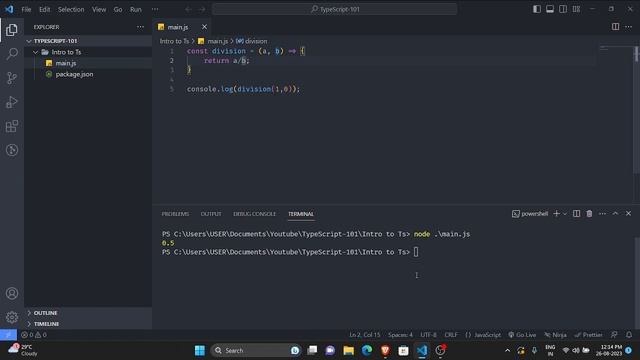This screenshot has height=360, width=640.
Task: Open remote window status bar button
Action: (x=8, y=335)
